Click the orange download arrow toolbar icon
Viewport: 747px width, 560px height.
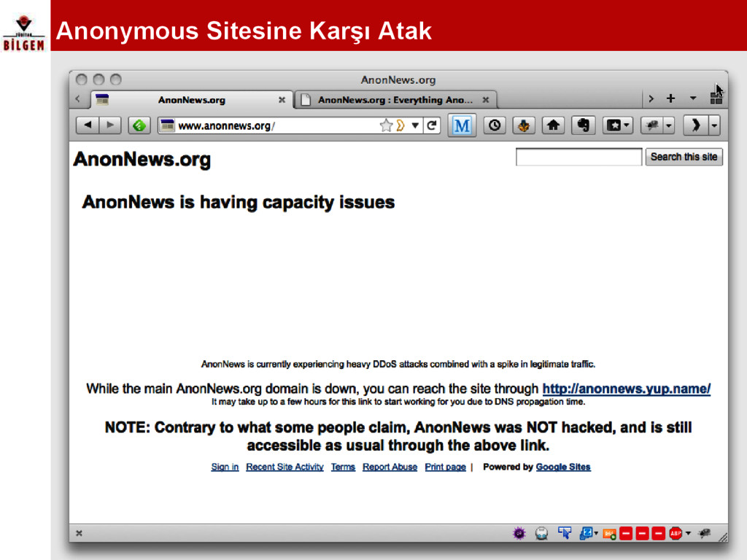point(524,125)
